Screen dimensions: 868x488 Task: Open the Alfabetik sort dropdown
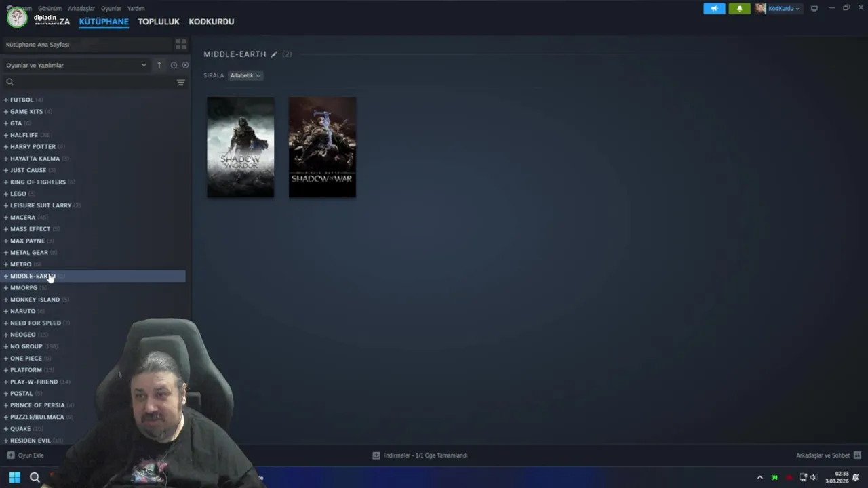245,75
